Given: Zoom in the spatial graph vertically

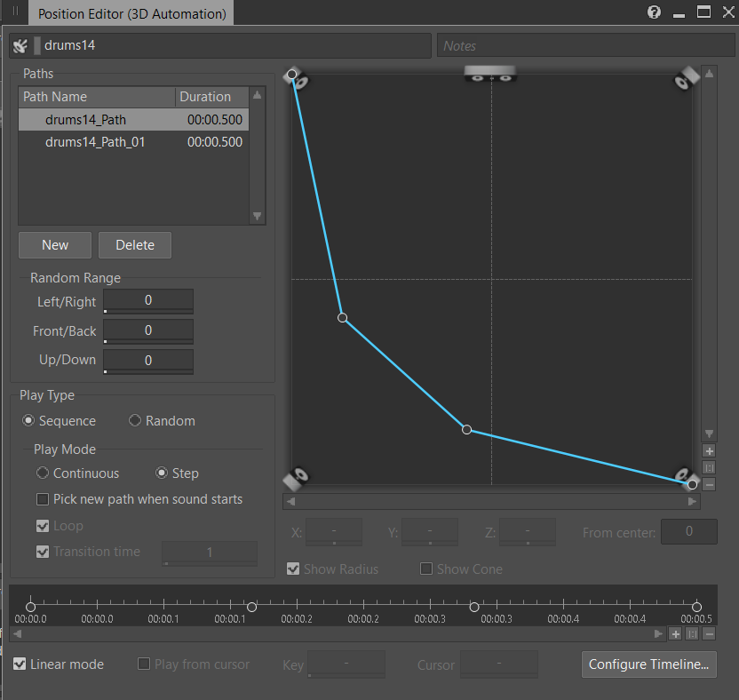Looking at the screenshot, I should (709, 451).
